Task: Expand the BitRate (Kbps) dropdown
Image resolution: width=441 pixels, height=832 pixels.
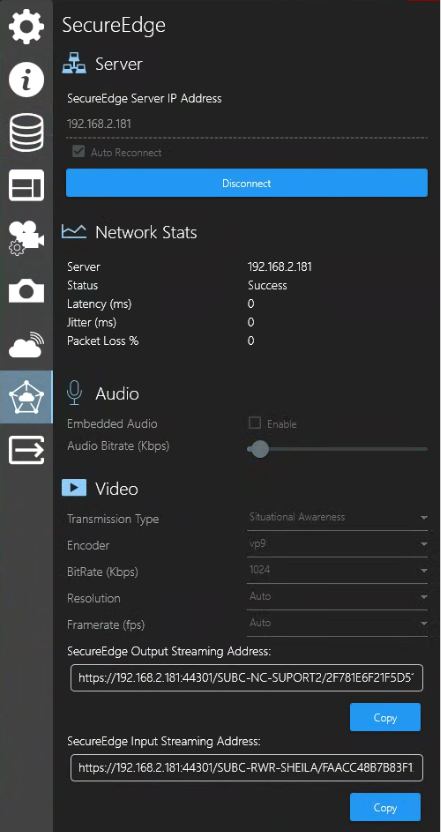Action: 338,570
